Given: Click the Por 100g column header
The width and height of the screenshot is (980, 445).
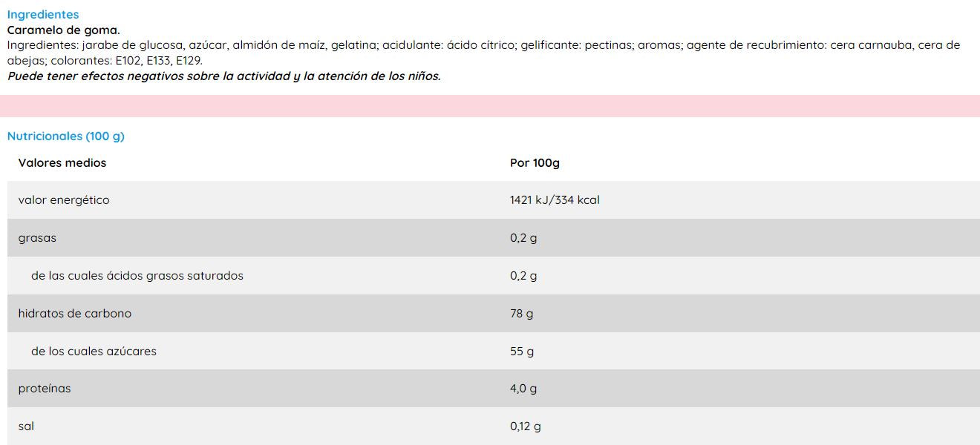Looking at the screenshot, I should [535, 163].
